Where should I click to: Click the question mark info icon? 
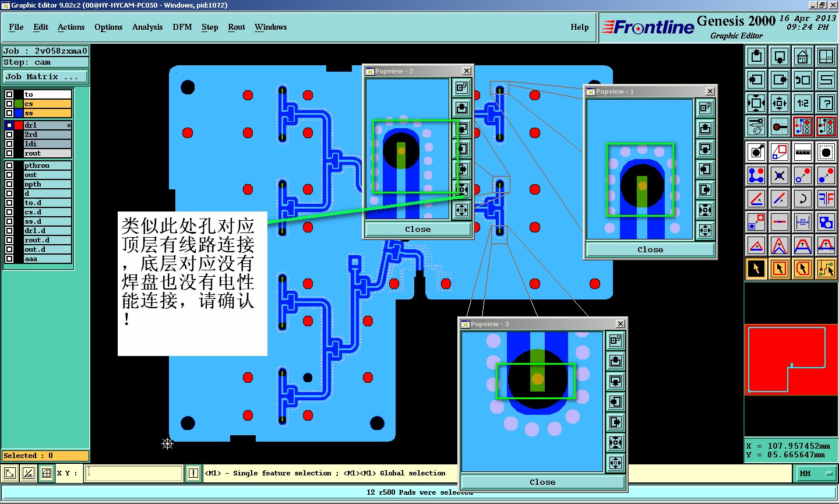click(x=826, y=103)
